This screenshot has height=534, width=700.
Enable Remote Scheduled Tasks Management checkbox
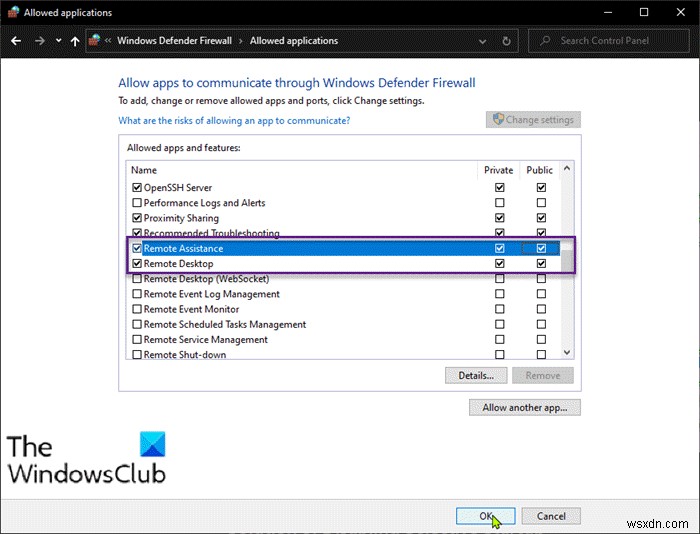pos(137,324)
